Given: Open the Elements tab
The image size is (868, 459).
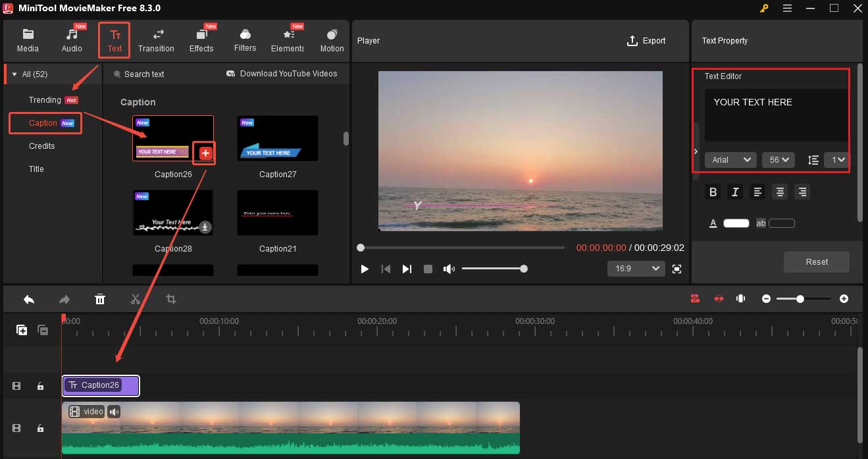Looking at the screenshot, I should [x=288, y=40].
